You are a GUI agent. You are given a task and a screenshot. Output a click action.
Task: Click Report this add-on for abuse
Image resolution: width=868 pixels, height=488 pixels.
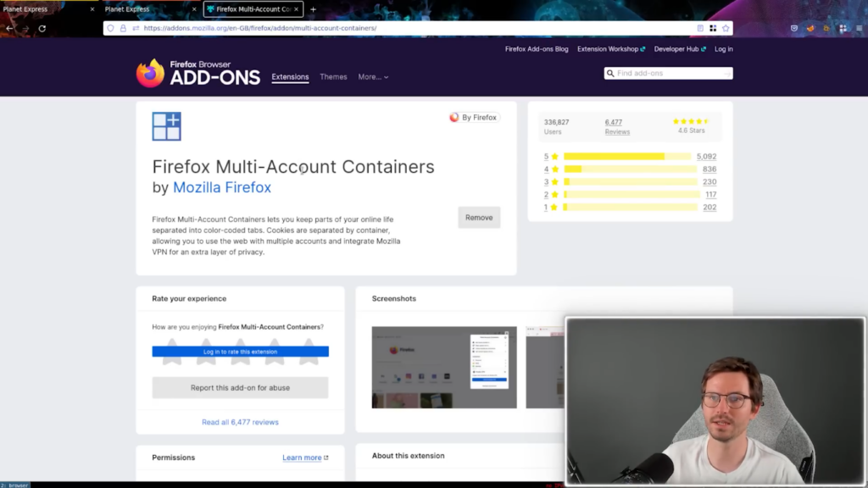tap(240, 388)
